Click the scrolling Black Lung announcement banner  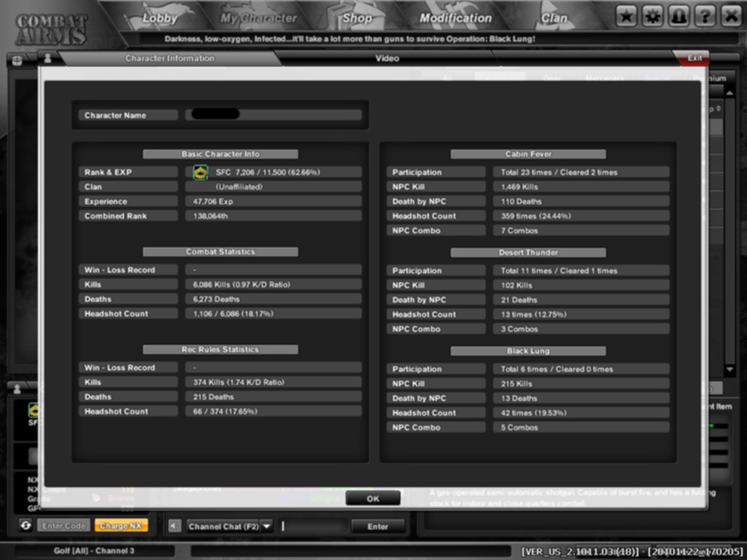pos(349,39)
